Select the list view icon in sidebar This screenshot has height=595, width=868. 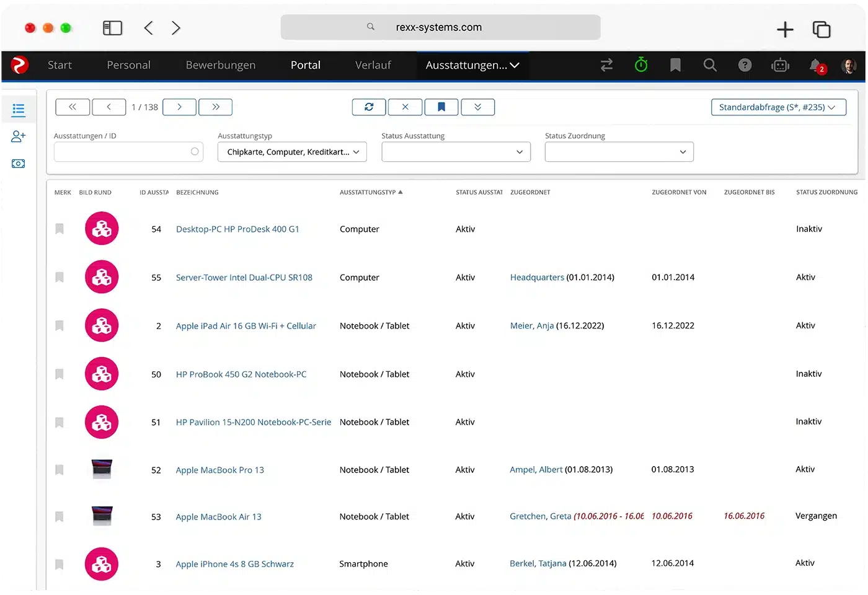(x=18, y=110)
